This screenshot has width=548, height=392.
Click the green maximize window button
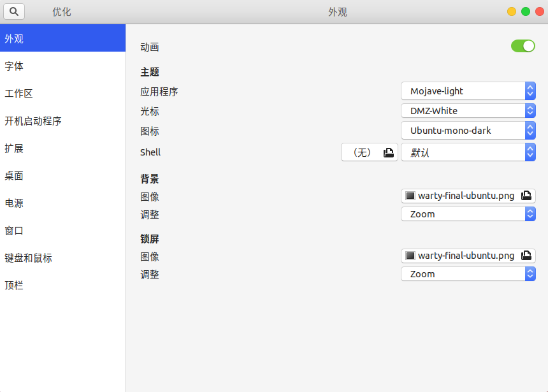tap(526, 11)
